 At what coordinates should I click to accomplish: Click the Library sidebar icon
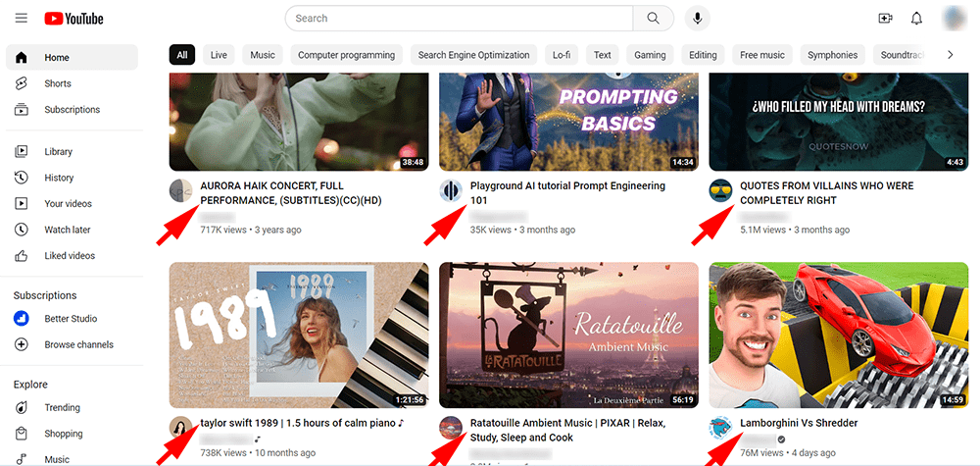22,151
